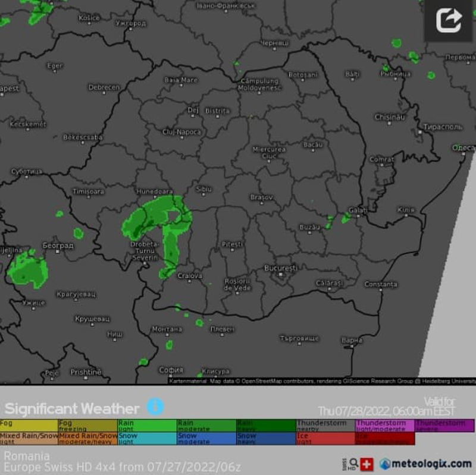The width and height of the screenshot is (476, 475).
Task: Click the Significant Weather title text
Action: (72, 408)
